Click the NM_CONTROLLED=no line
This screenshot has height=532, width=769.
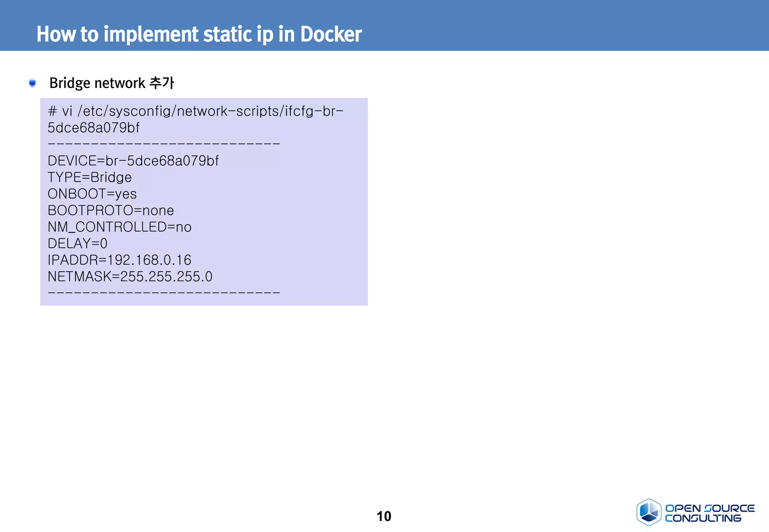[x=119, y=227]
